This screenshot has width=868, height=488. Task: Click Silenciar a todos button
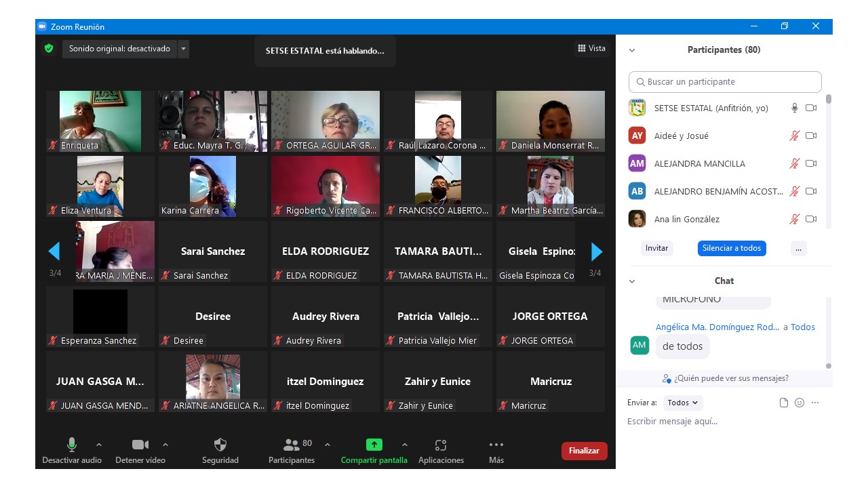732,248
